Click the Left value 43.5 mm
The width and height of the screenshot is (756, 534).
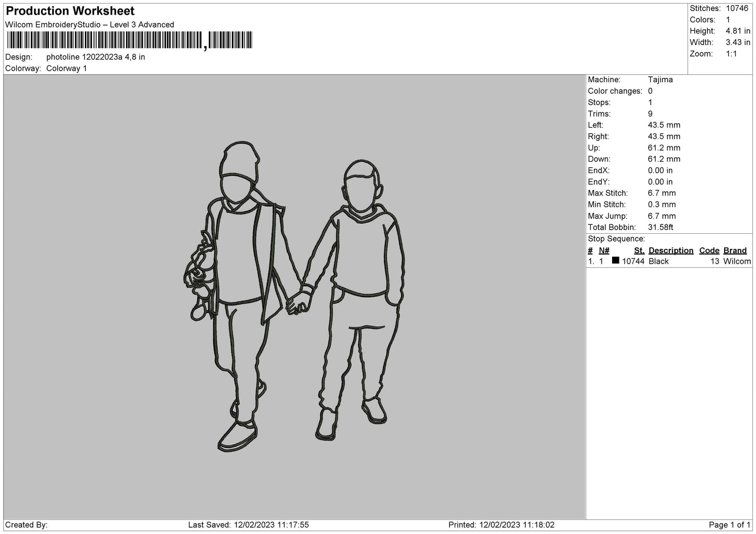664,125
